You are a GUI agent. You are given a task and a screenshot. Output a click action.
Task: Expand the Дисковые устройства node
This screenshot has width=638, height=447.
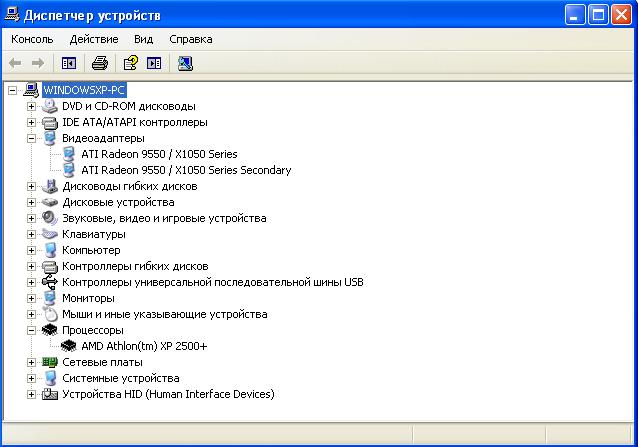31,202
